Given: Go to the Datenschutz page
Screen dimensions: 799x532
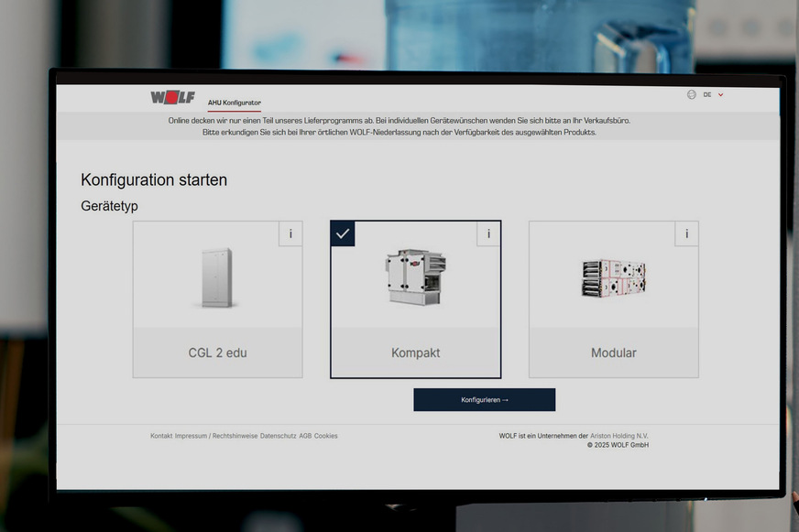Looking at the screenshot, I should pos(278,436).
